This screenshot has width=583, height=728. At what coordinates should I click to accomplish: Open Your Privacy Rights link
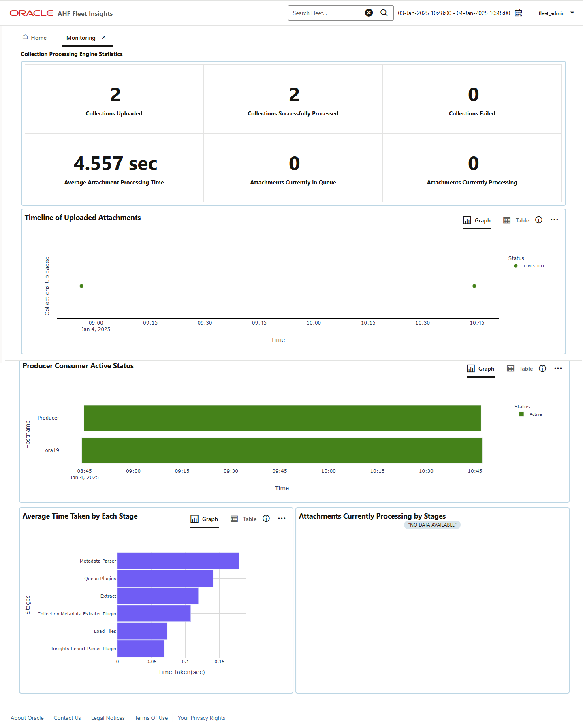(201, 718)
